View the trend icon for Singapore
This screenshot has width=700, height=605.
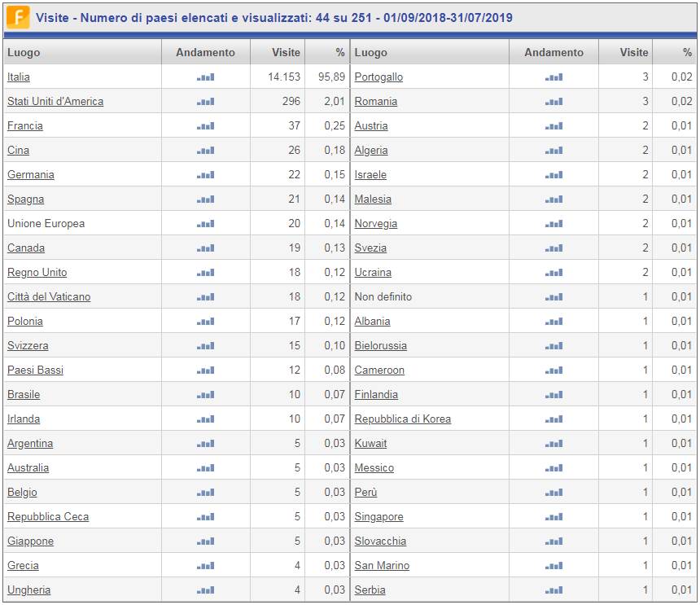point(553,517)
